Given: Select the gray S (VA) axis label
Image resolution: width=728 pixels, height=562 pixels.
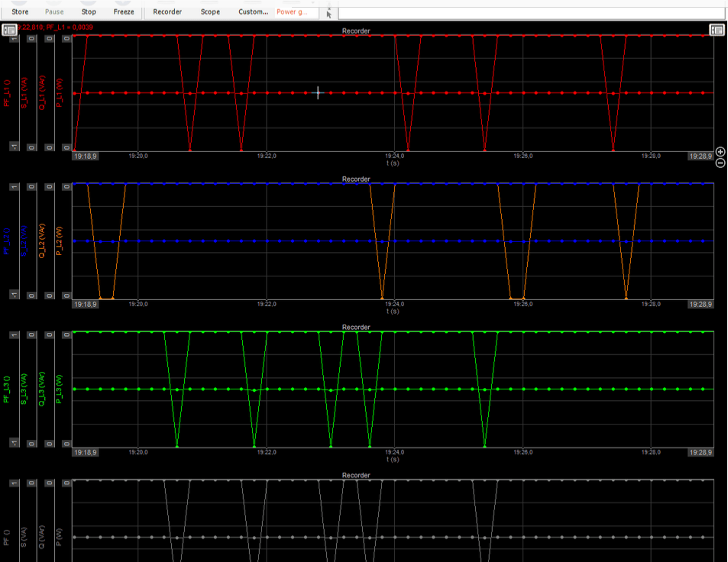Looking at the screenshot, I should click(24, 538).
